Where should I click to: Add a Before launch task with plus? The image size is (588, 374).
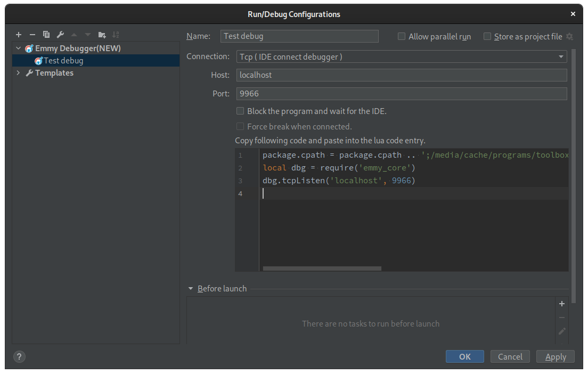(561, 304)
